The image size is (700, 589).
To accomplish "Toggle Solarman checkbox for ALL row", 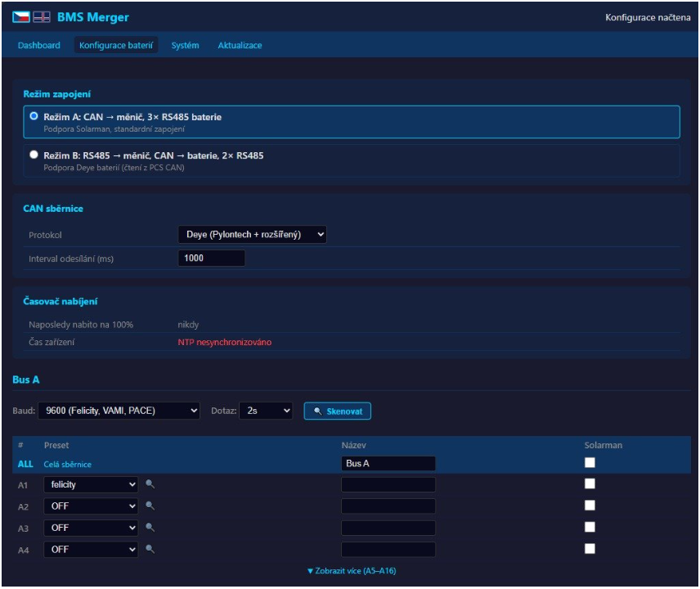I will tap(590, 462).
